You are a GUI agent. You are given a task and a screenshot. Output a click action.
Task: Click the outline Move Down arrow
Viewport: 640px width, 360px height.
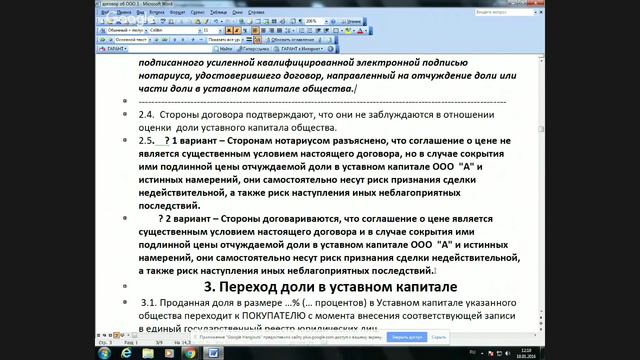(x=183, y=40)
